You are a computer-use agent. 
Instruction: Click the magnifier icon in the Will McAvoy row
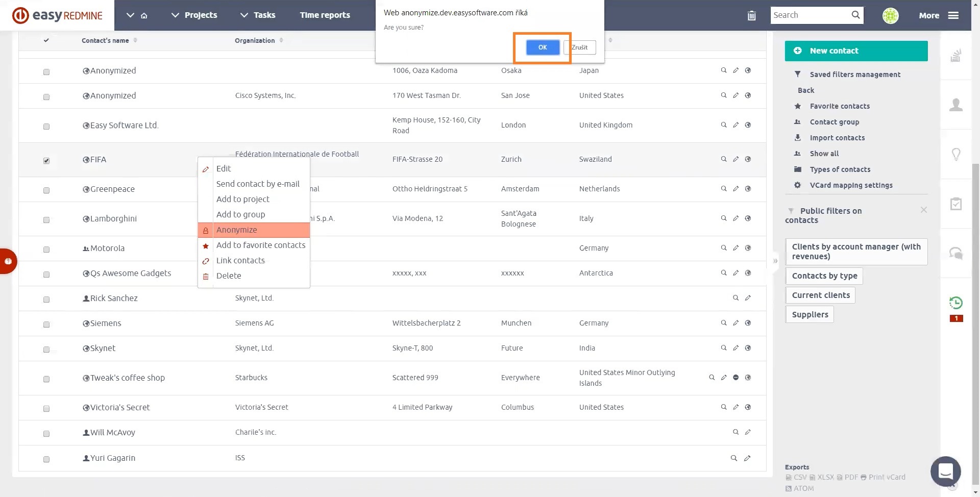[736, 432]
